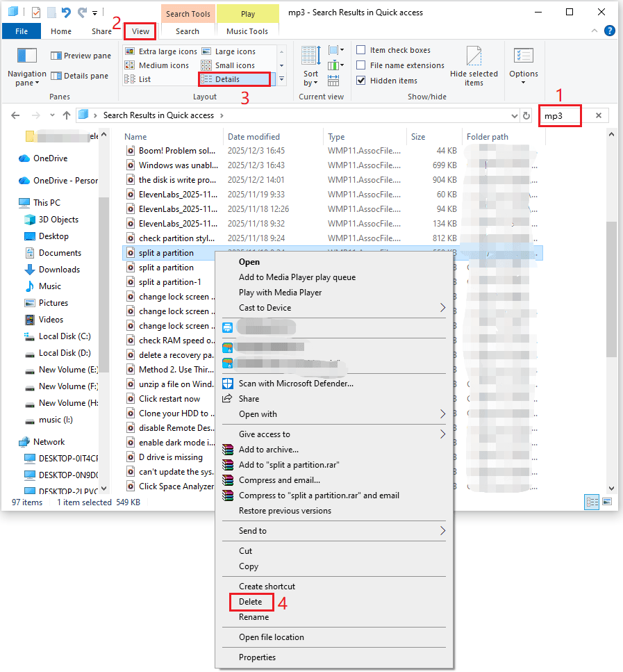Switch to details view in status bar

click(x=592, y=502)
